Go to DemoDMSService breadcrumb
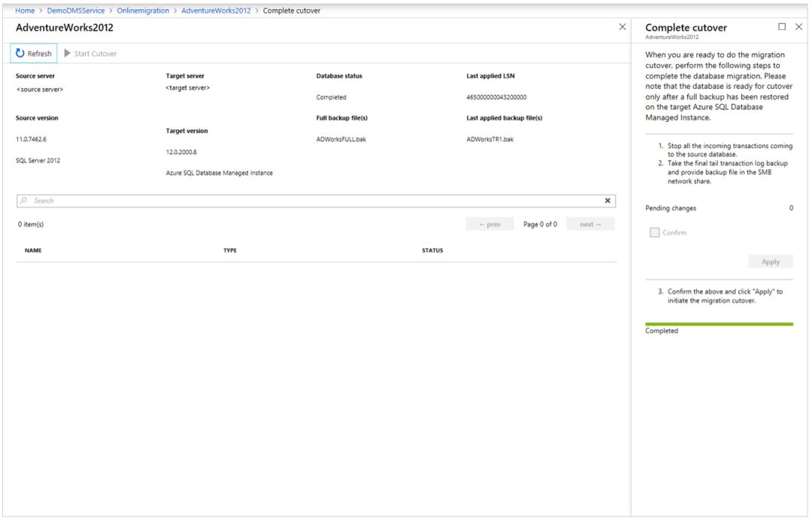Screen dimensions: 812x521 (76, 11)
